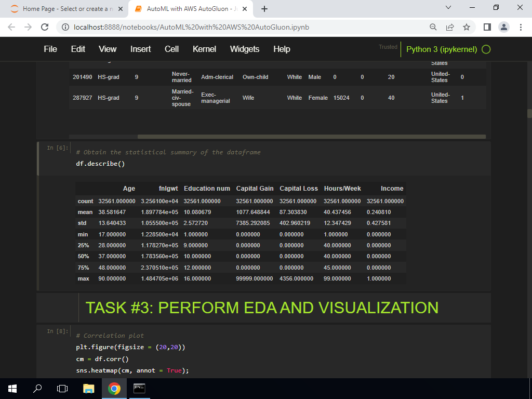Image resolution: width=532 pixels, height=399 pixels.
Task: Go back with the browser back arrow
Action: click(11, 27)
